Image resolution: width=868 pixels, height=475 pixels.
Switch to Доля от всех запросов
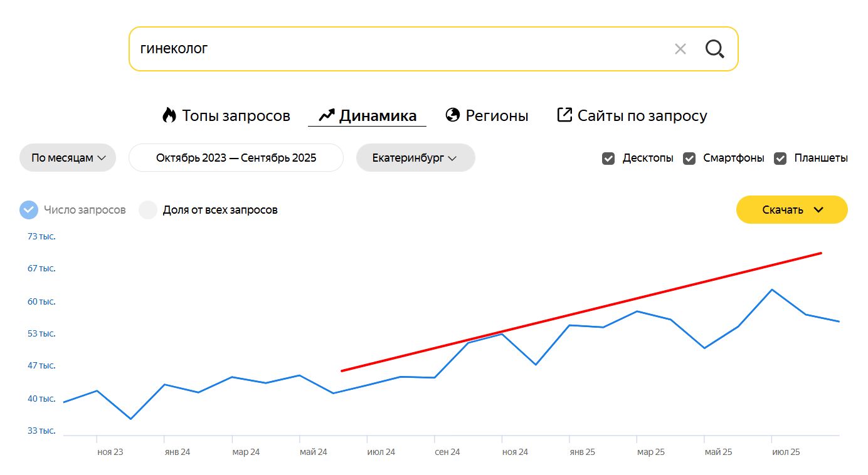(148, 210)
